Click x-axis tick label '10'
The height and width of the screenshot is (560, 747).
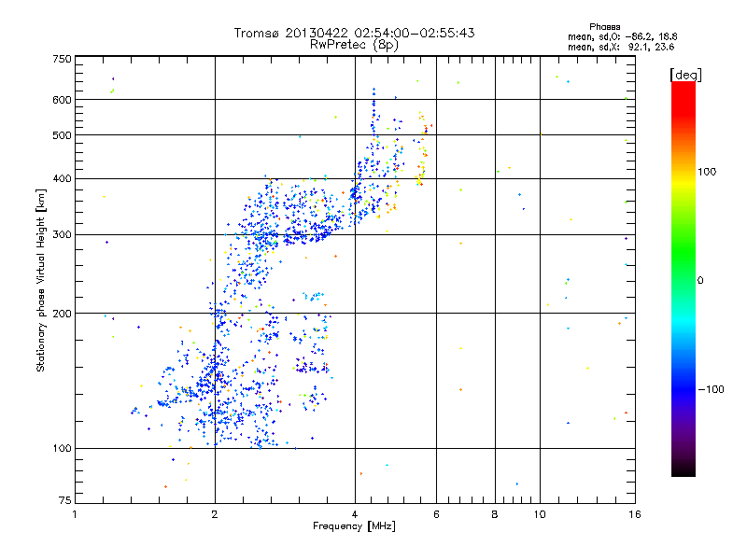pos(540,514)
